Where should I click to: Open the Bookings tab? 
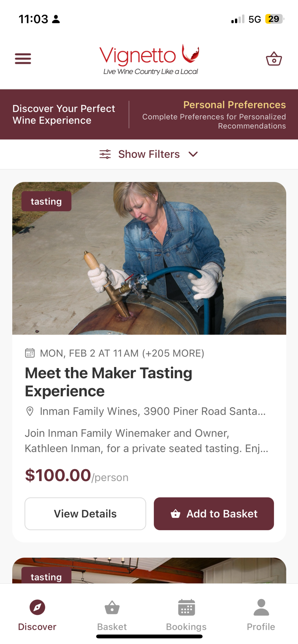pyautogui.click(x=186, y=615)
